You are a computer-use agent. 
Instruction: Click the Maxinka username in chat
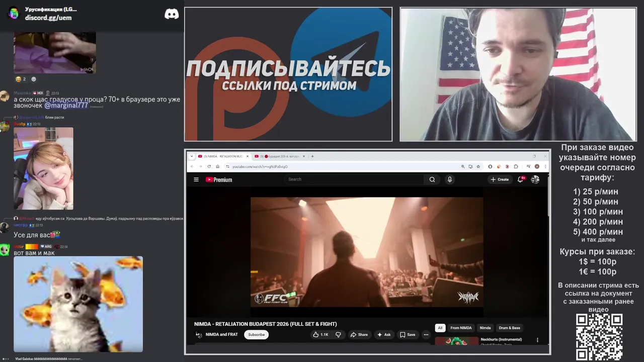pyautogui.click(x=22, y=93)
